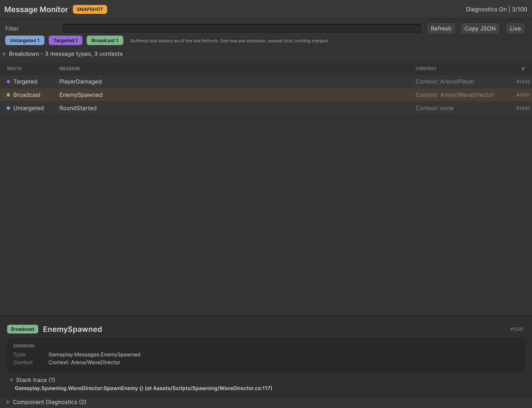Click the emission number #1040
The width and height of the screenshot is (532, 408).
pos(523,109)
